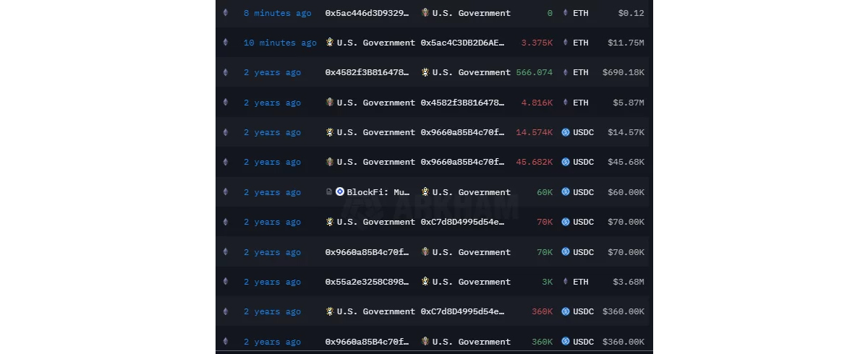Image resolution: width=868 pixels, height=354 pixels.
Task: Click the U.S. Government seal icon in the $690.18K row
Action: (425, 72)
